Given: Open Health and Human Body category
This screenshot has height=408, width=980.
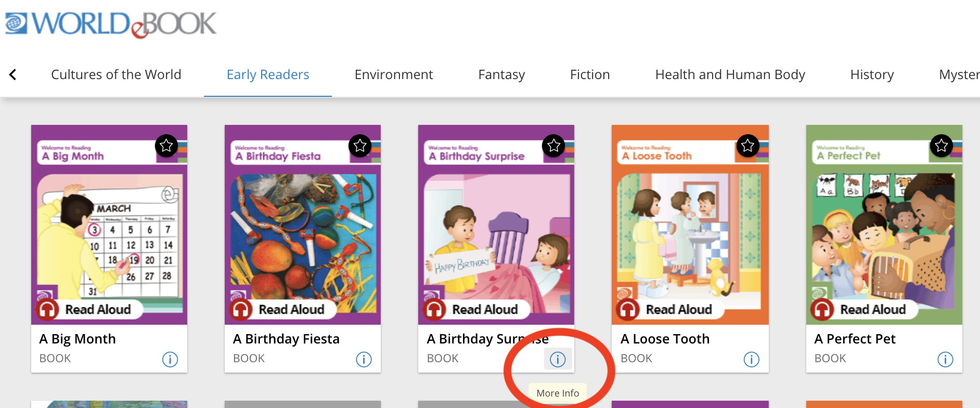Looking at the screenshot, I should point(730,75).
